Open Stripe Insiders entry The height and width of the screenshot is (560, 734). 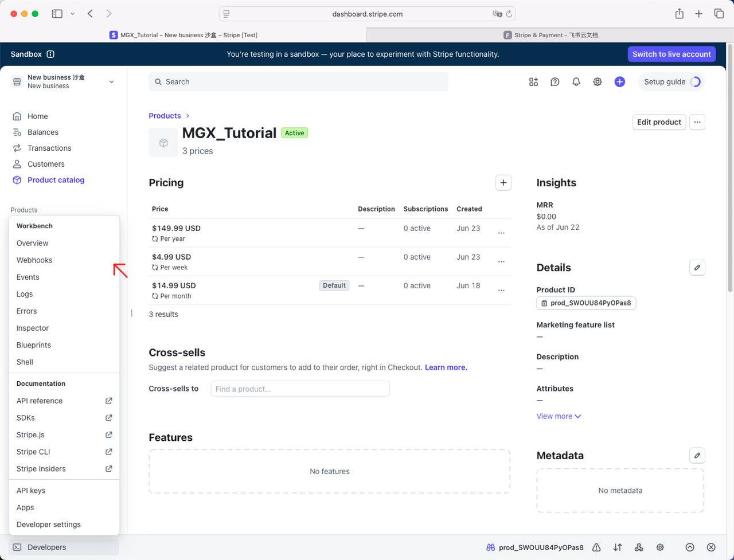point(64,469)
